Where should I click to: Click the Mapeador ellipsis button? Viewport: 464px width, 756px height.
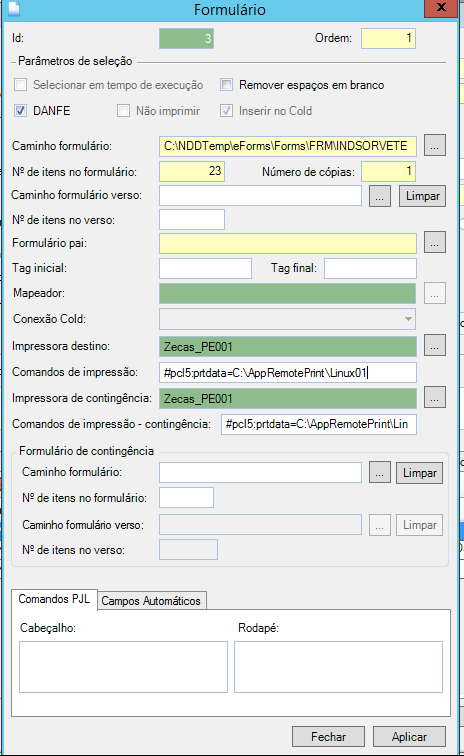pos(435,293)
